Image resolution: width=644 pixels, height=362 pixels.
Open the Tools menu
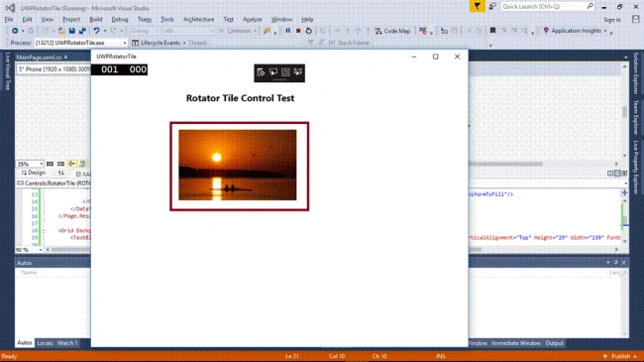click(167, 19)
